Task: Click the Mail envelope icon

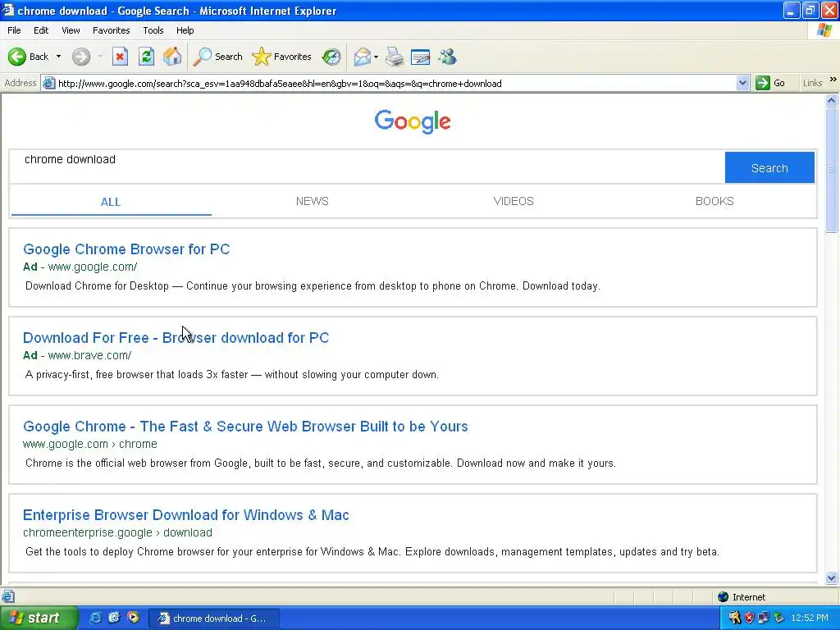Action: click(362, 57)
